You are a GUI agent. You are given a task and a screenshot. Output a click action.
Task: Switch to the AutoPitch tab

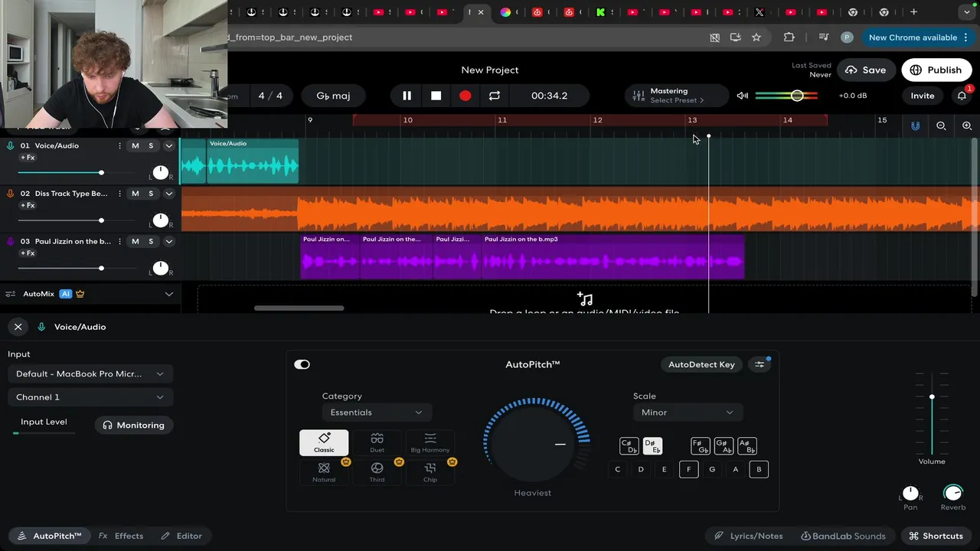[x=49, y=536]
